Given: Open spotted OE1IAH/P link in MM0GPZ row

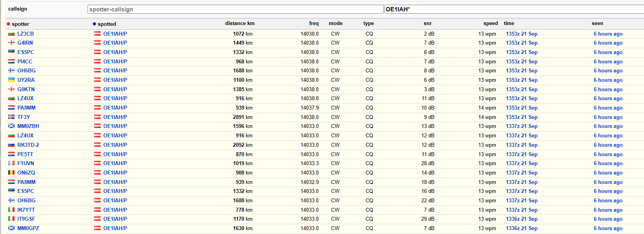Looking at the screenshot, I should [115, 228].
